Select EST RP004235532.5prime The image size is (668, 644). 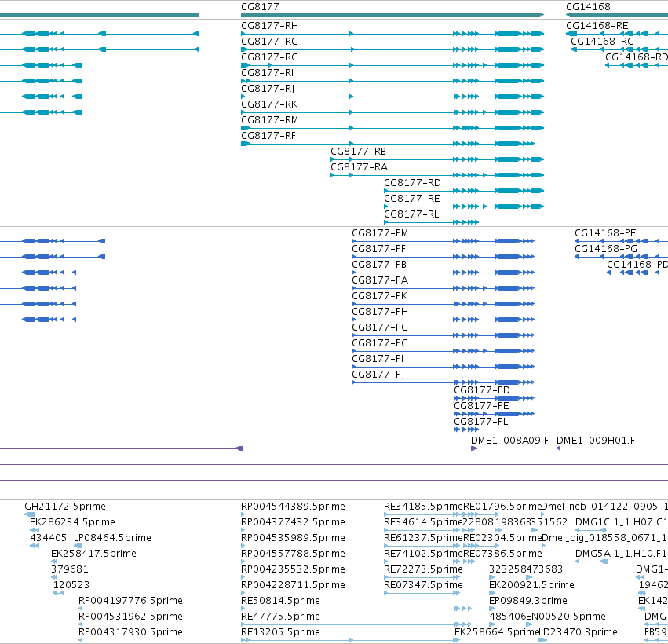[x=293, y=570]
